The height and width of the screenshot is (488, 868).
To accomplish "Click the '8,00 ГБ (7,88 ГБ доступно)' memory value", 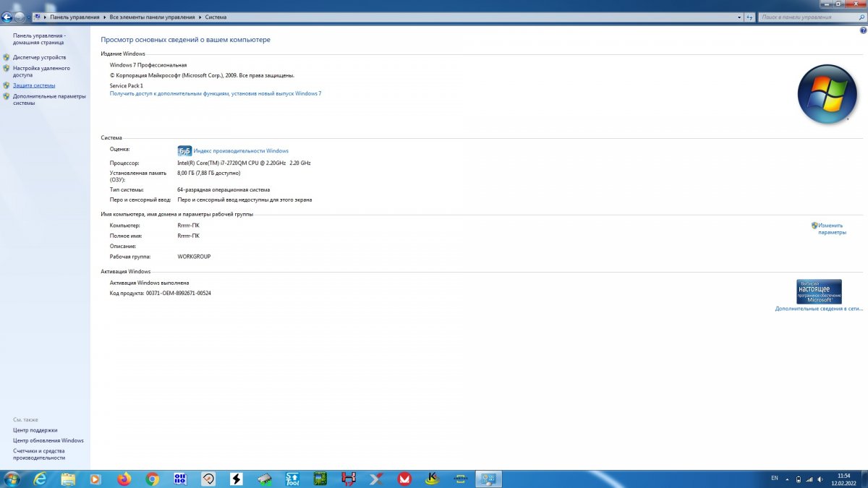I will click(x=209, y=174).
